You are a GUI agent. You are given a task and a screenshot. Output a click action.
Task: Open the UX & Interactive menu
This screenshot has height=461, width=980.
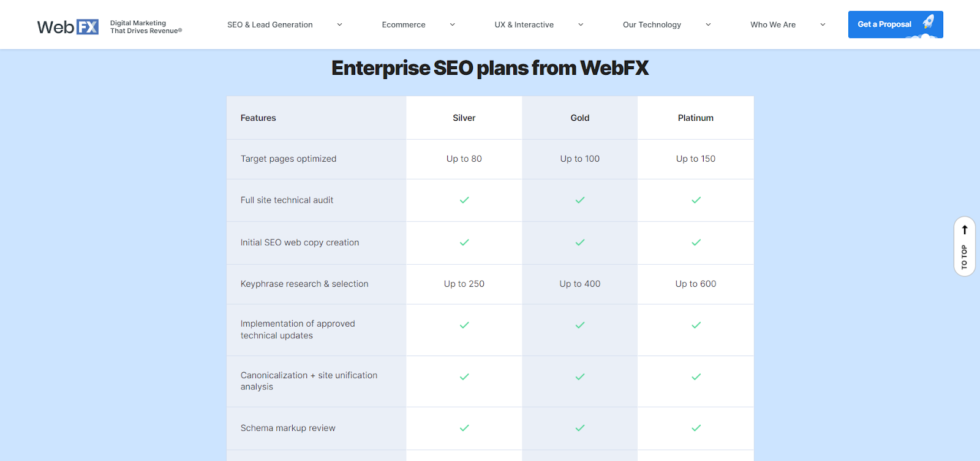[x=524, y=25]
